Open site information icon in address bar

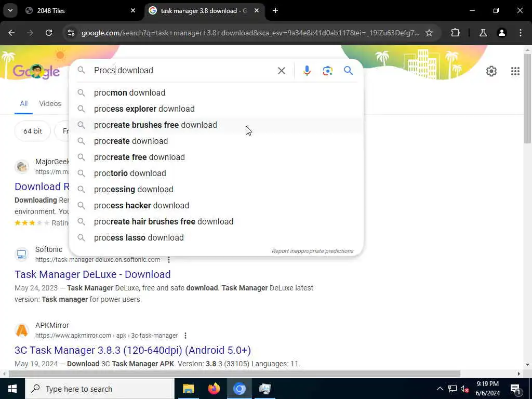click(71, 33)
